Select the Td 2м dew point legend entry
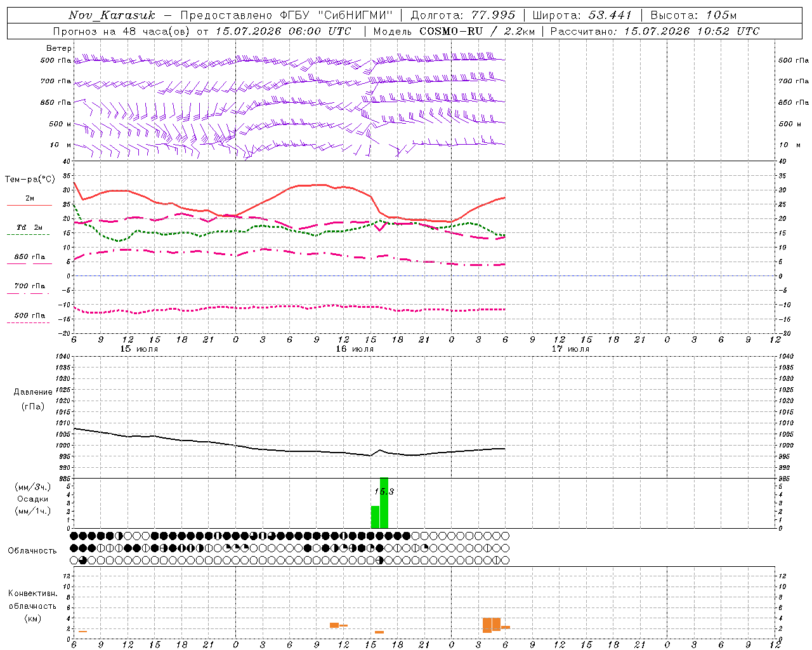Viewport: 812px width, 650px height. tap(29, 227)
